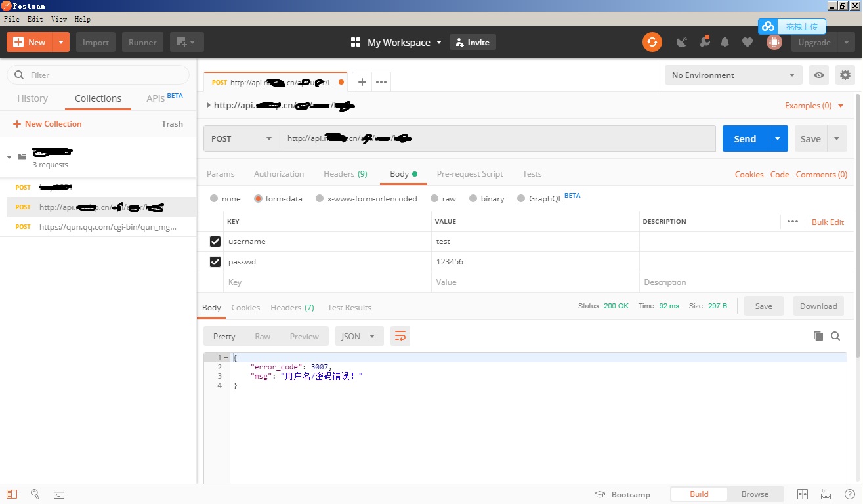863x504 pixels.
Task: Click the Invite button
Action: [473, 43]
